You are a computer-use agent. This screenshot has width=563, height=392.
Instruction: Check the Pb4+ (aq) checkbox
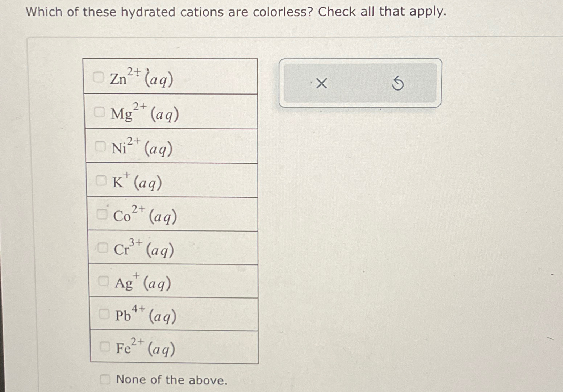(x=104, y=314)
